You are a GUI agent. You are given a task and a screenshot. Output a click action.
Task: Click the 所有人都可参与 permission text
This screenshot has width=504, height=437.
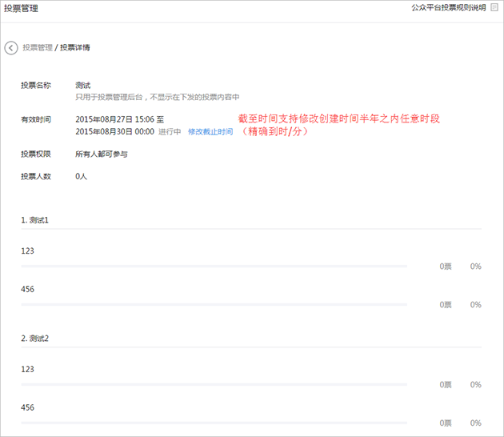click(x=102, y=154)
